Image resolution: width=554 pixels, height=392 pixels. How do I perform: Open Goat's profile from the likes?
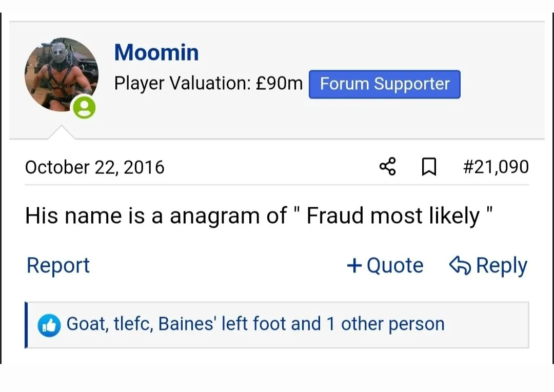point(85,324)
